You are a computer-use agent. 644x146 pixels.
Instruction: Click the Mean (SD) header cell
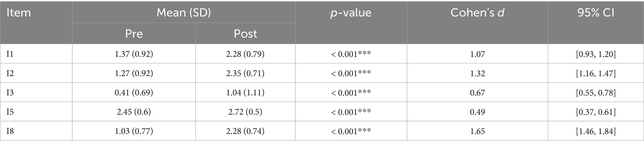coord(184,12)
